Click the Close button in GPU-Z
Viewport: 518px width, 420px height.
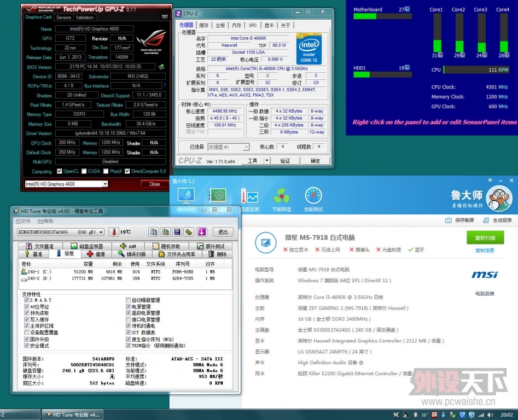point(155,184)
